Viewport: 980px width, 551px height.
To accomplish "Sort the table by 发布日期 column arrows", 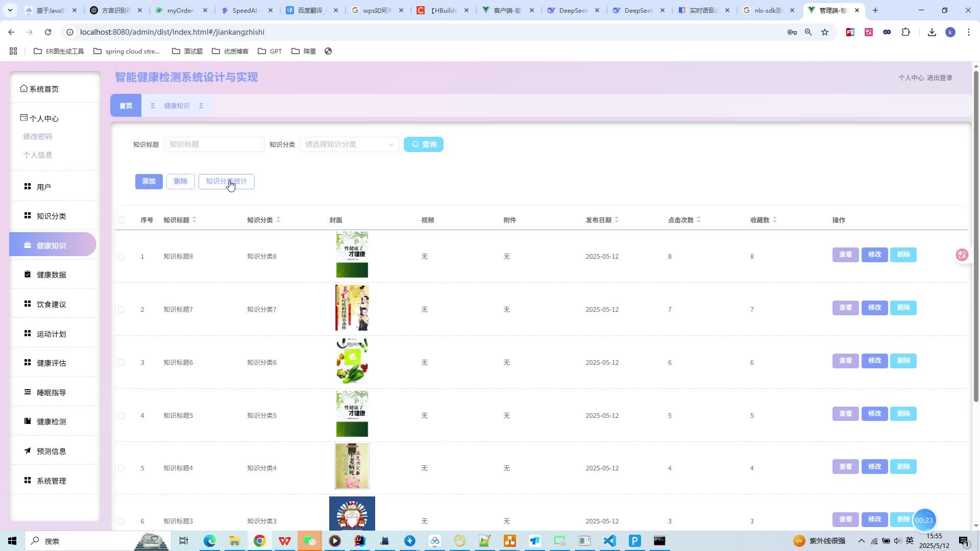I will point(617,220).
